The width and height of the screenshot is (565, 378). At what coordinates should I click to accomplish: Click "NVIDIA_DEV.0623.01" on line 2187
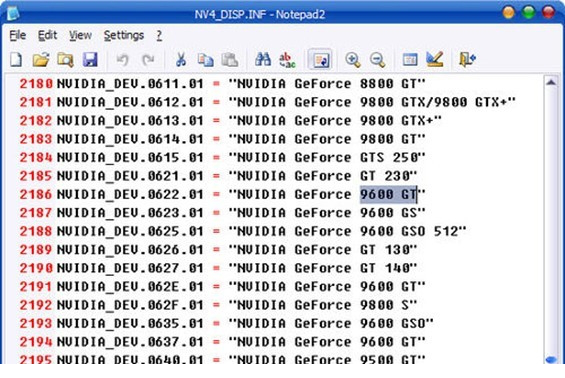click(x=130, y=213)
